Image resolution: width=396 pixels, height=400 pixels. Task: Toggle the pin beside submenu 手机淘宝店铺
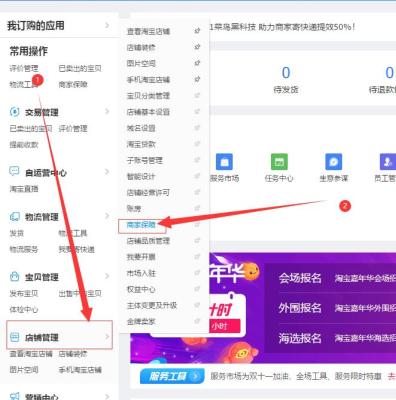(x=197, y=79)
